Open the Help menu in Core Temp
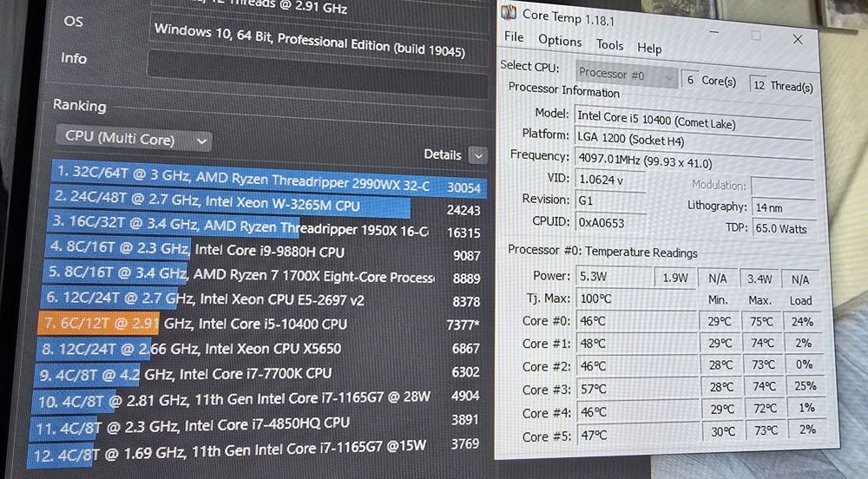Image resolution: width=868 pixels, height=479 pixels. [649, 49]
